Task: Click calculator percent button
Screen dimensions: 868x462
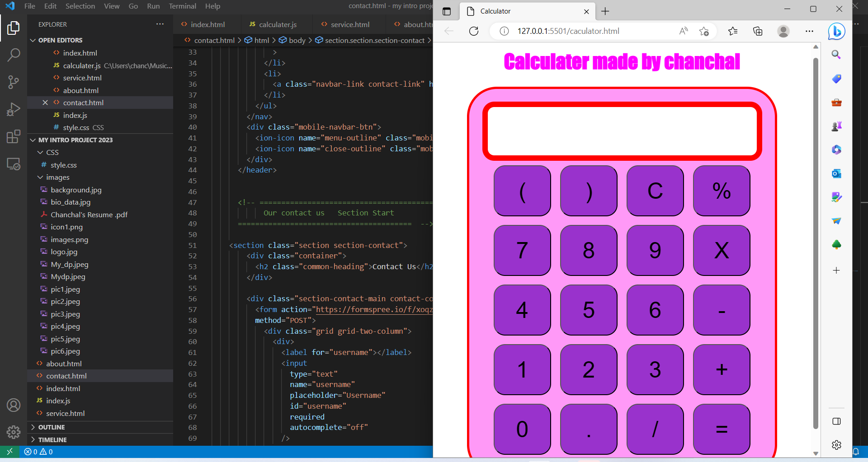Action: click(x=722, y=191)
